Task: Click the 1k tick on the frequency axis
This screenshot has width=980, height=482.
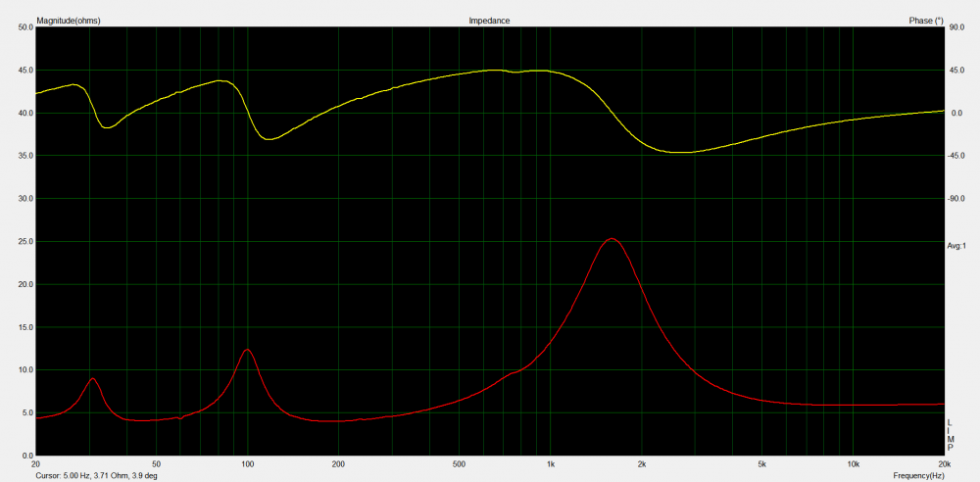Action: pos(551,464)
